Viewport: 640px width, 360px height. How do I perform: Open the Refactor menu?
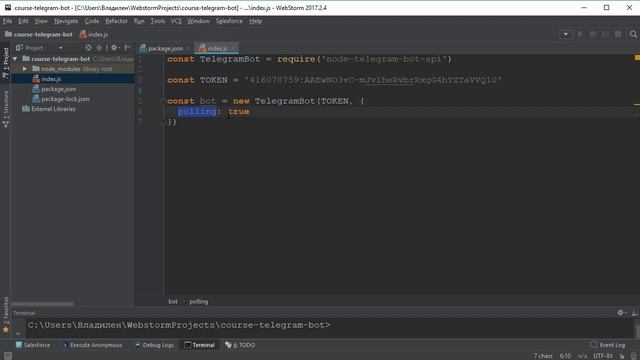116,21
